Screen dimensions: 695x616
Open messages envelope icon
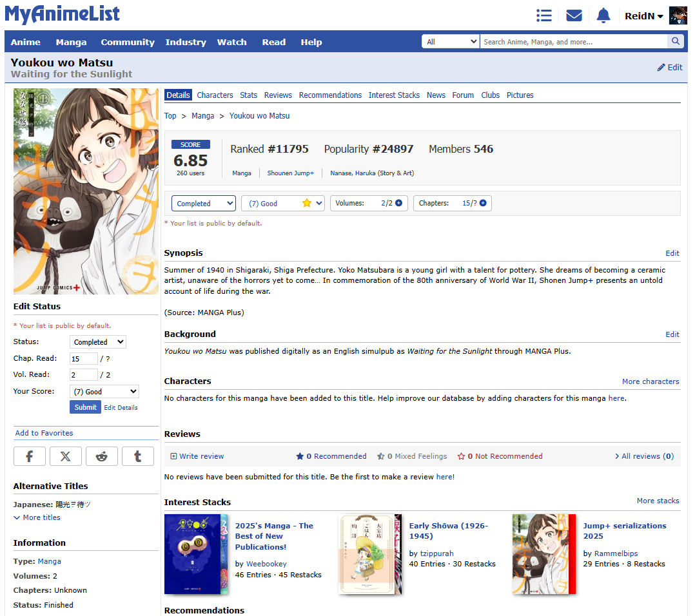point(574,15)
